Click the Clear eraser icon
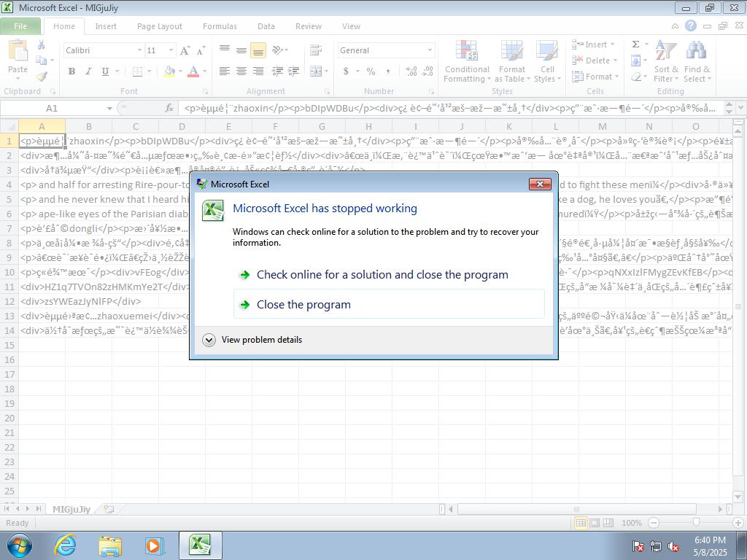This screenshot has width=747, height=560. click(x=635, y=76)
